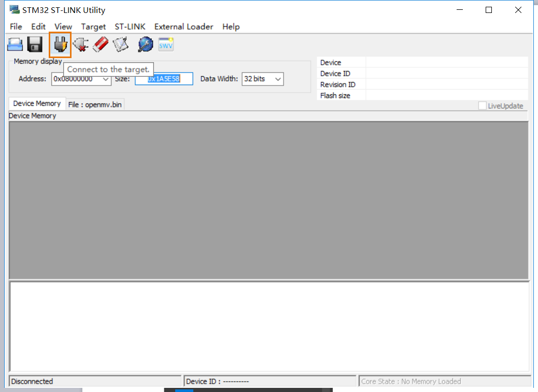Click the Program verify toolbar icon

point(120,45)
